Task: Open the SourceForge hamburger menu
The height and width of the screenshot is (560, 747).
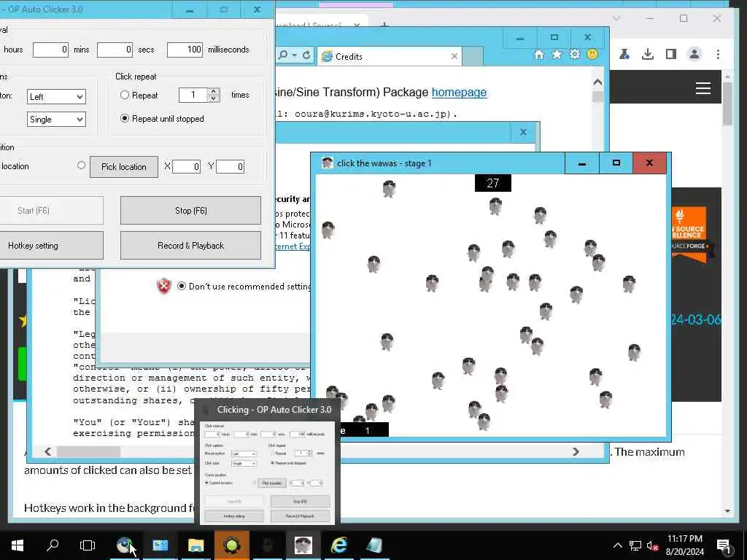Action: pos(703,88)
